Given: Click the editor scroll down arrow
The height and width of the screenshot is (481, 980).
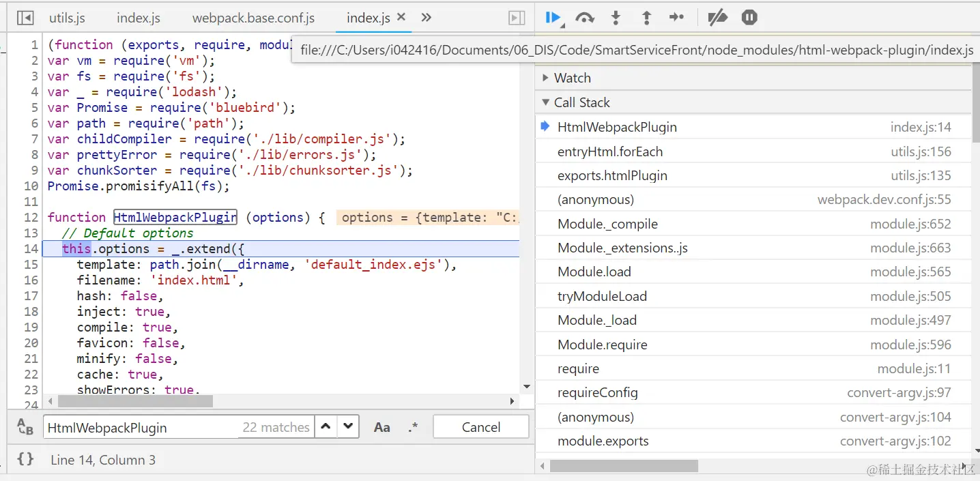Looking at the screenshot, I should tap(526, 387).
